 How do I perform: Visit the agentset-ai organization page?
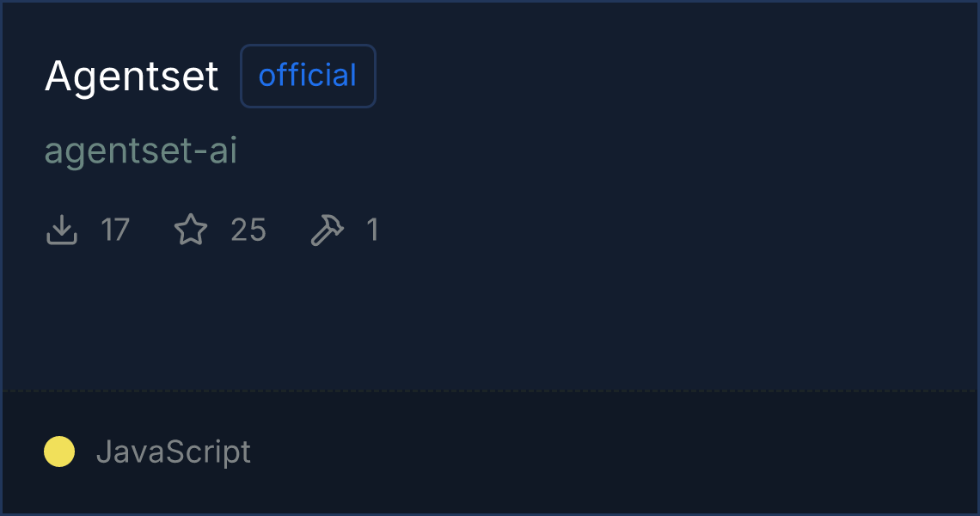pos(141,151)
